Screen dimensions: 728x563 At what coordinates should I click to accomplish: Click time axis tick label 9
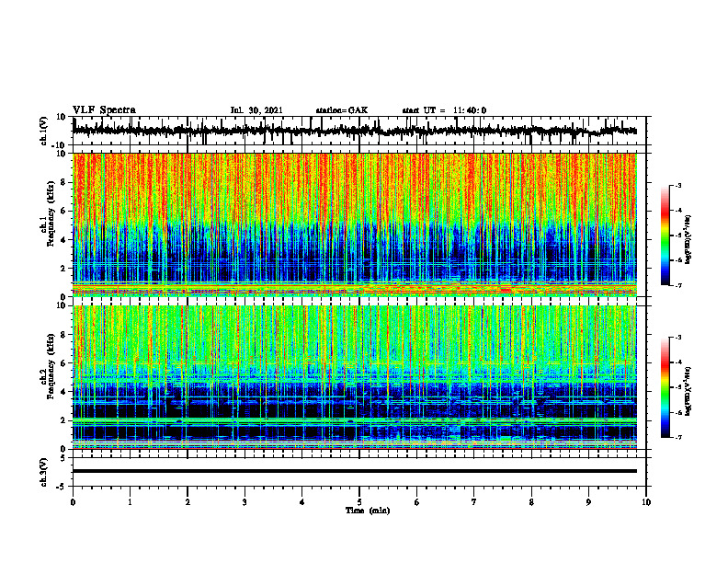588,502
